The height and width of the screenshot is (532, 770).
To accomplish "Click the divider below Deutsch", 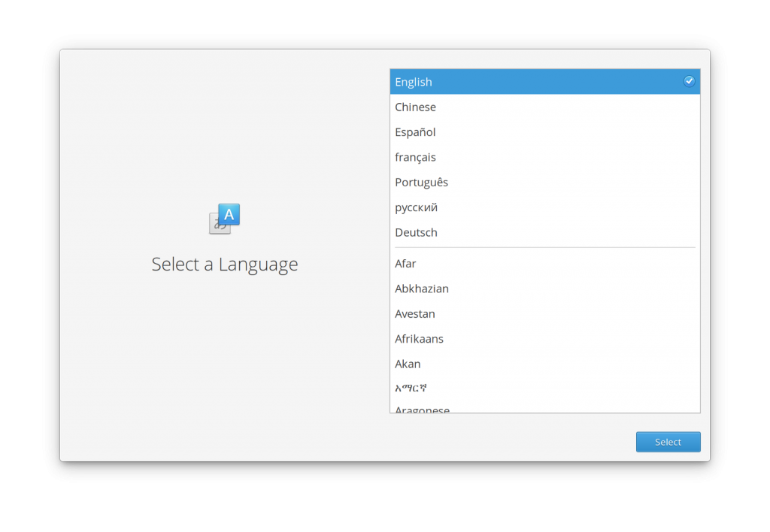I will click(x=544, y=248).
